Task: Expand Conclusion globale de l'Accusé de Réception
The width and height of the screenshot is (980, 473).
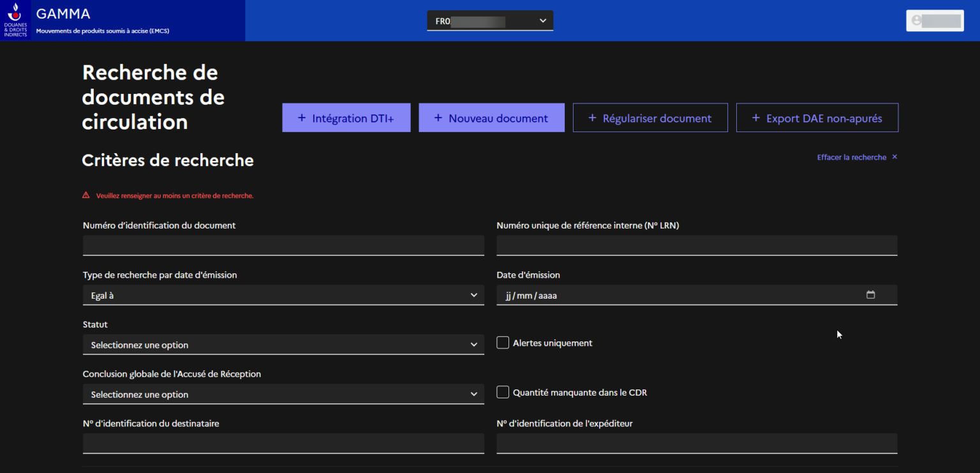Action: coord(283,394)
